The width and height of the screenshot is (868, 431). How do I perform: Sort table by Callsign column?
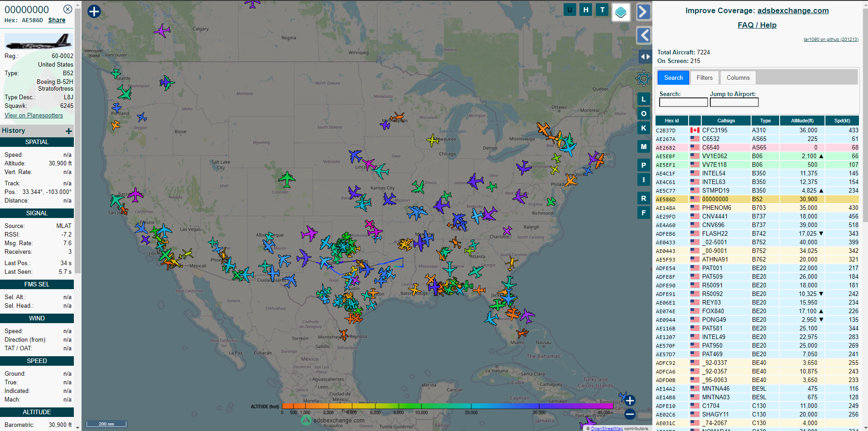point(726,121)
